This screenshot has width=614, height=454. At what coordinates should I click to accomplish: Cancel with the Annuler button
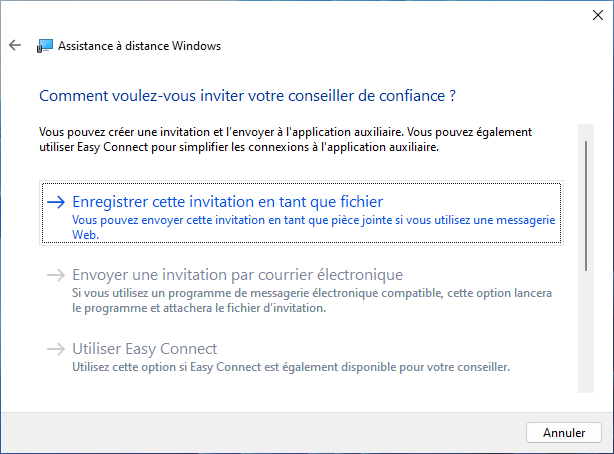tap(563, 432)
